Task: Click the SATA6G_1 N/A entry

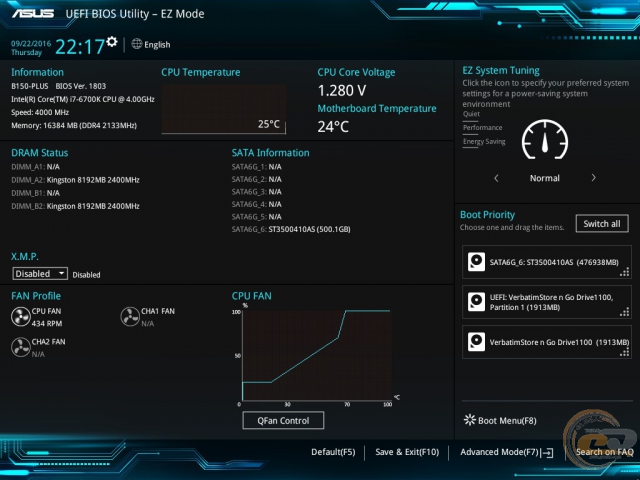Action: pyautogui.click(x=257, y=167)
